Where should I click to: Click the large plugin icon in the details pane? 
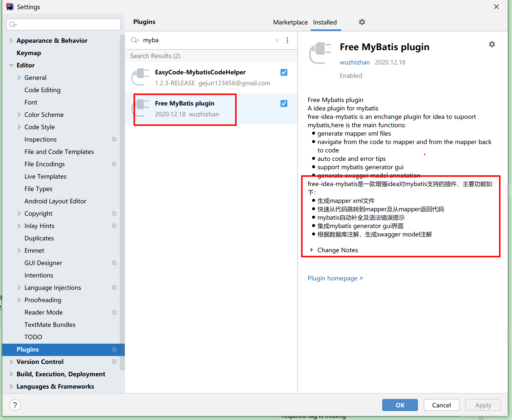[320, 53]
